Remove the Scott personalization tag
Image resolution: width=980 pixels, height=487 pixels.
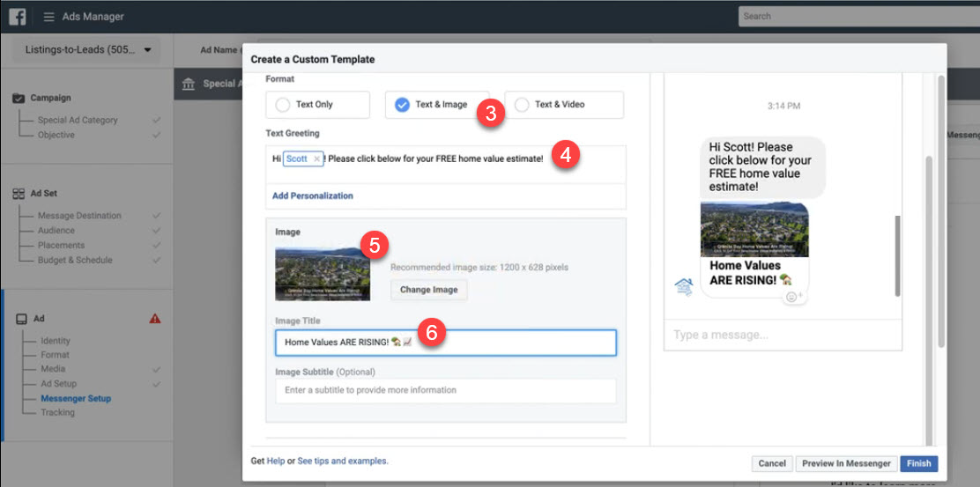coord(317,159)
